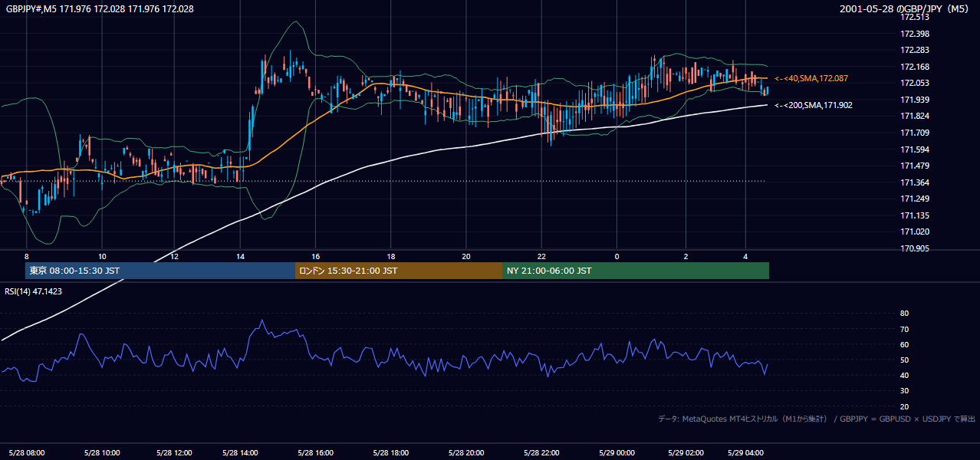This screenshot has height=460, width=980.
Task: Click the RSI 80 level label
Action: tap(904, 314)
